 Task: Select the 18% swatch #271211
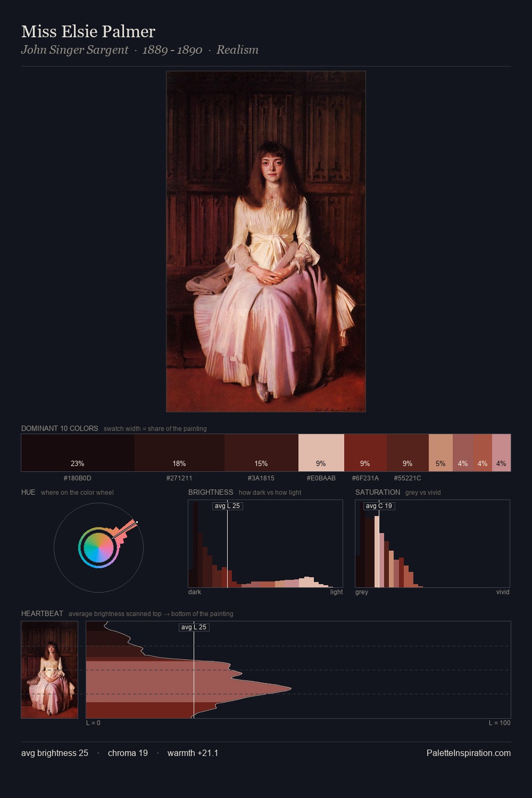click(179, 453)
